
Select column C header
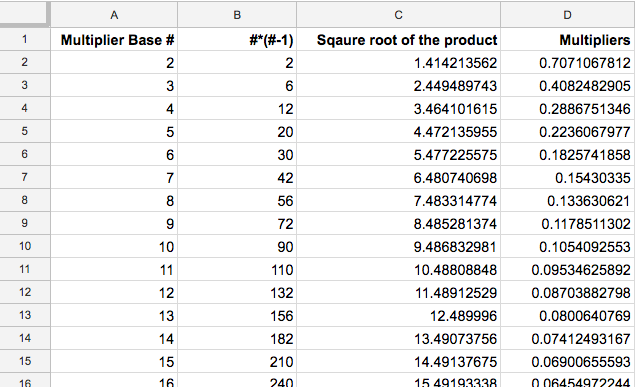[398, 15]
